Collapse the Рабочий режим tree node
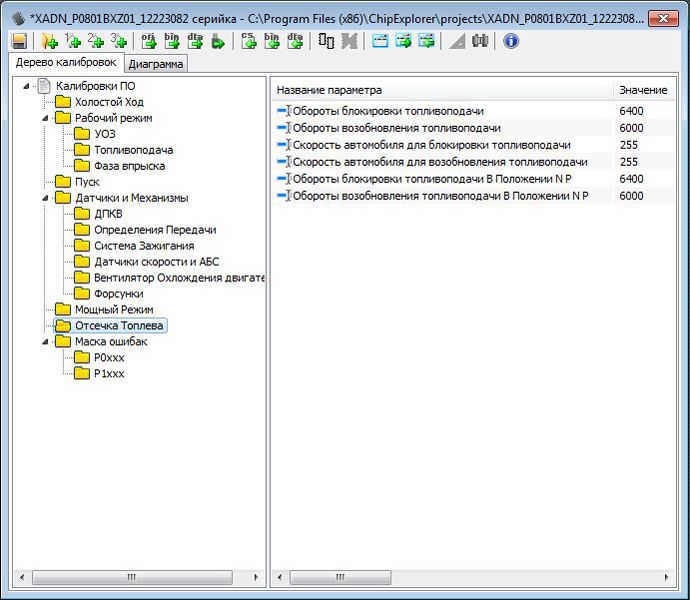This screenshot has width=690, height=600. (x=46, y=118)
